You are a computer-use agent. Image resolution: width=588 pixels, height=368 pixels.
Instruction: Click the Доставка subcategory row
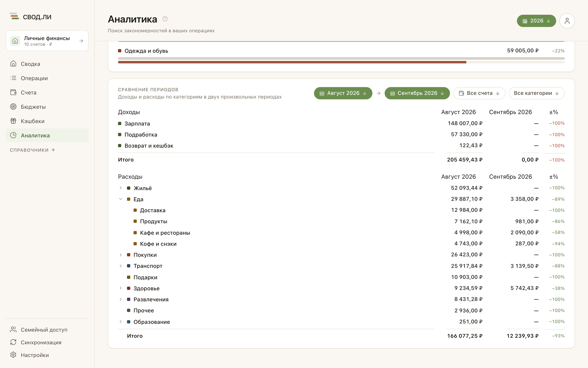coord(341,210)
